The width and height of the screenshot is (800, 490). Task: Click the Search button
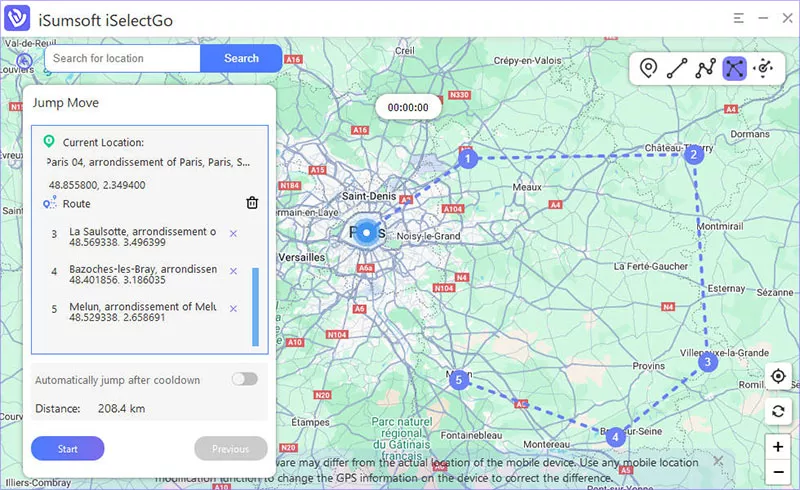pyautogui.click(x=241, y=58)
